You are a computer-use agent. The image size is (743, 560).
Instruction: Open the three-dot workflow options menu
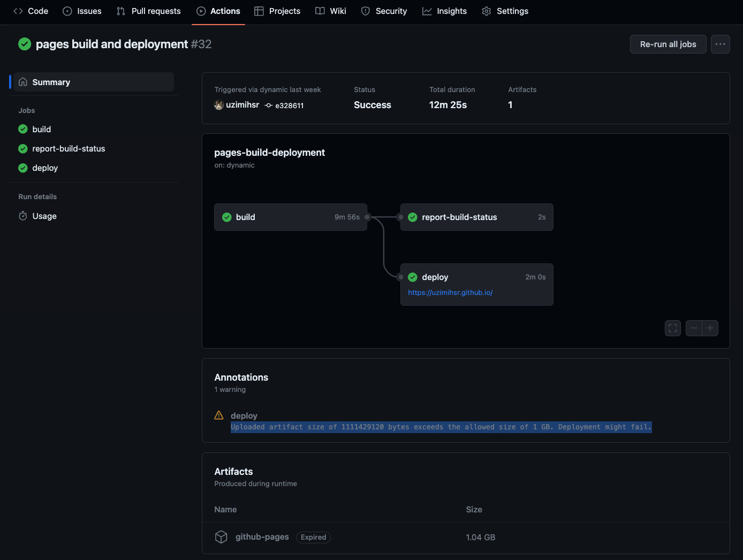coord(721,44)
